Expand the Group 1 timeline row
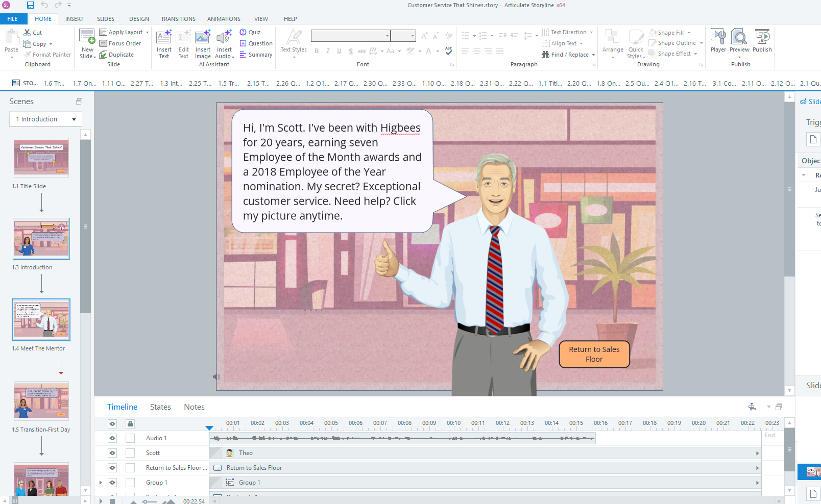 101,483
